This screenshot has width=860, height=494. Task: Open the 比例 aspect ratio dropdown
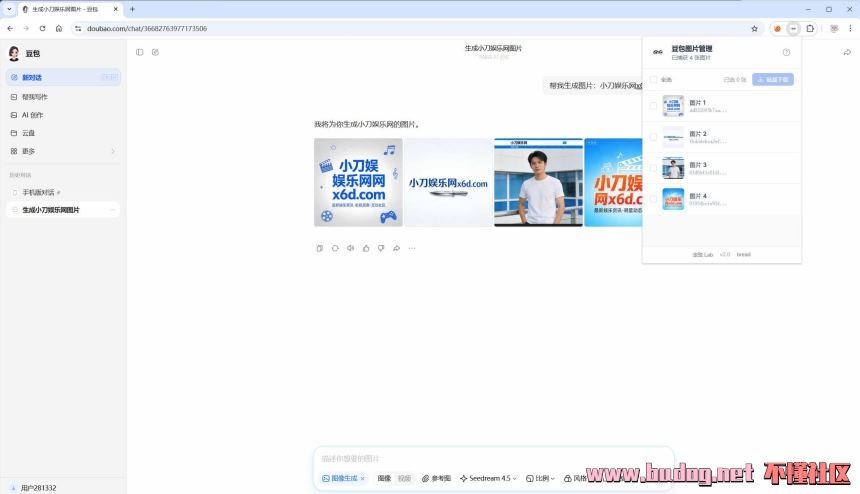pyautogui.click(x=540, y=479)
